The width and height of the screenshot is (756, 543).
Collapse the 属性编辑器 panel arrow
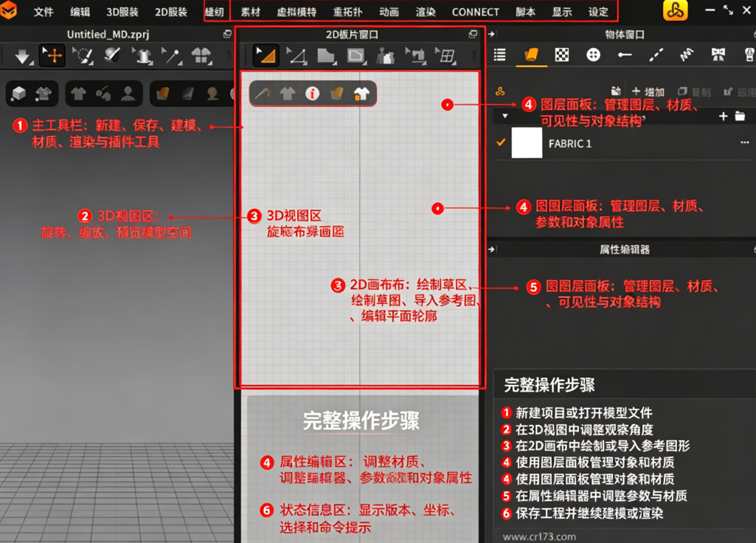492,249
